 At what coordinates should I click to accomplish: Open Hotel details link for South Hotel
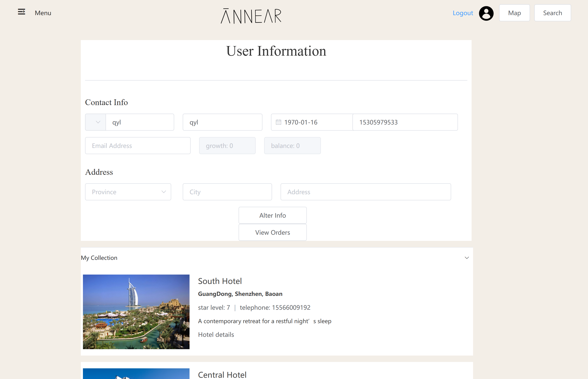(x=216, y=334)
